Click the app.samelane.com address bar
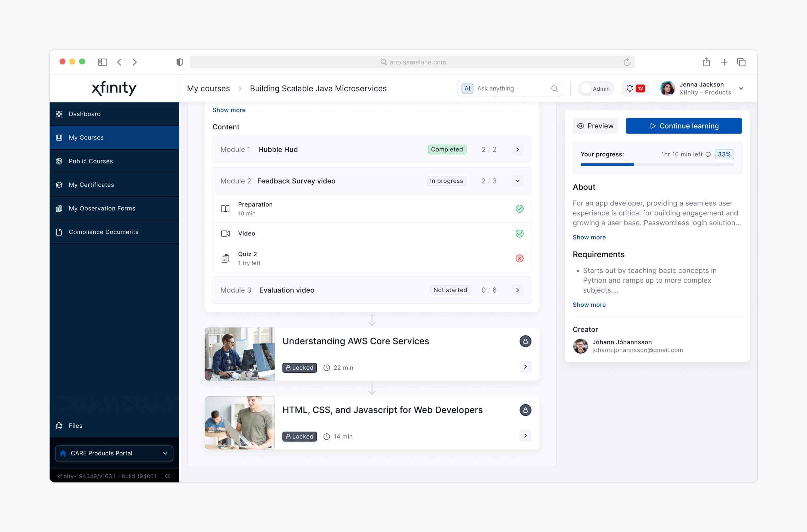Viewport: 807px width, 532px height. 412,62
